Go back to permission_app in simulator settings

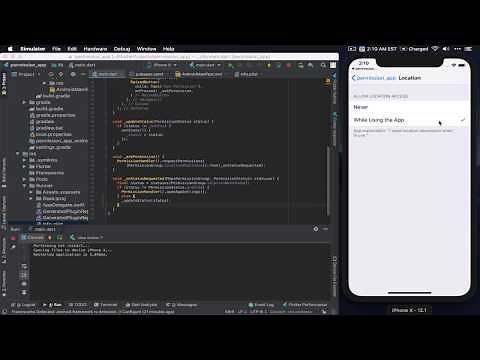374,78
